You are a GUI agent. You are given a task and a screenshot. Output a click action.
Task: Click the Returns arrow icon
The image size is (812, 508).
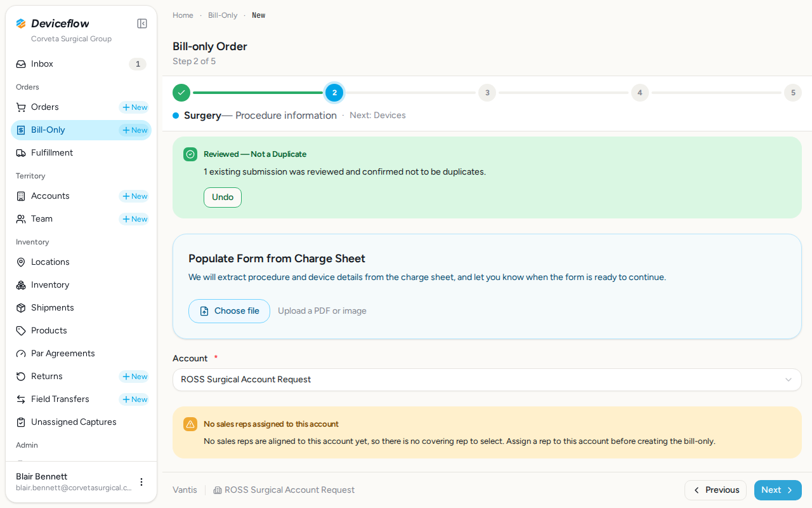21,377
